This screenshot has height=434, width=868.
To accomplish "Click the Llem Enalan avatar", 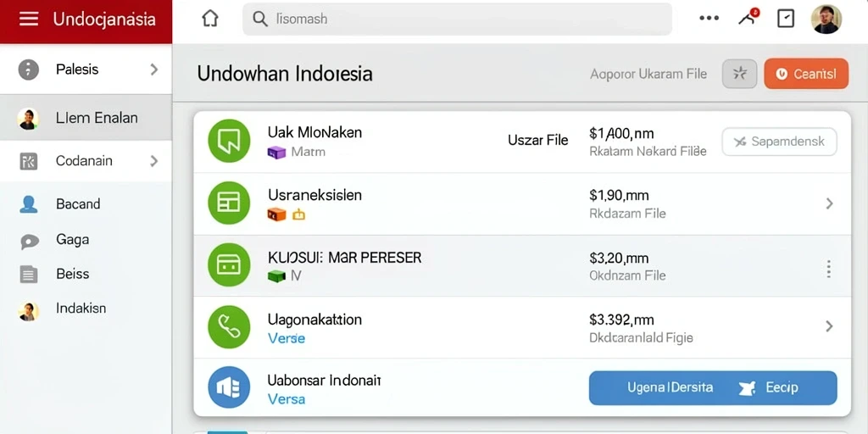I will 28,119.
